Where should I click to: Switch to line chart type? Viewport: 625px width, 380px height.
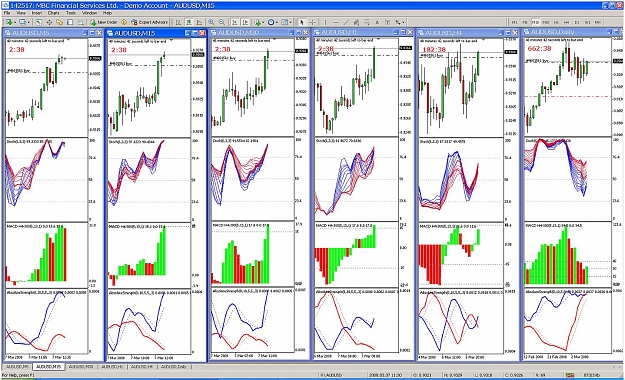pyautogui.click(x=199, y=22)
